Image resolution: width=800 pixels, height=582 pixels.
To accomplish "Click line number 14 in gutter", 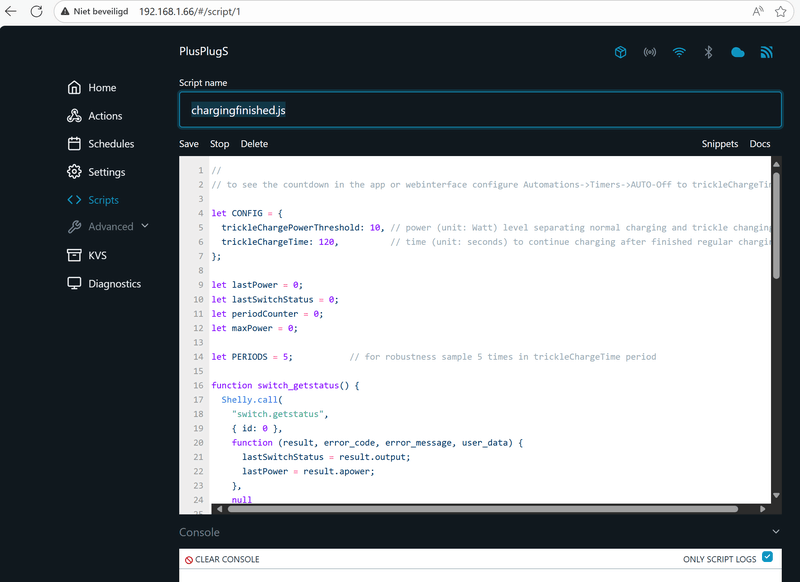I will (198, 357).
